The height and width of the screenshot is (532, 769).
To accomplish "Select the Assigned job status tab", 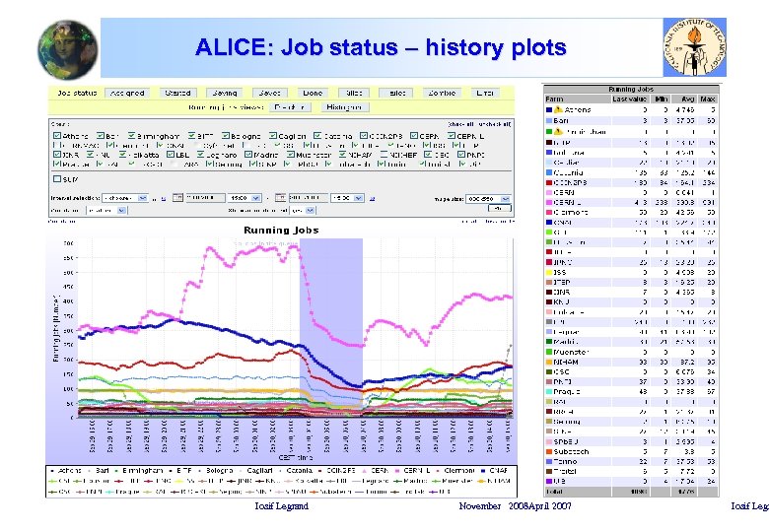I will point(127,93).
